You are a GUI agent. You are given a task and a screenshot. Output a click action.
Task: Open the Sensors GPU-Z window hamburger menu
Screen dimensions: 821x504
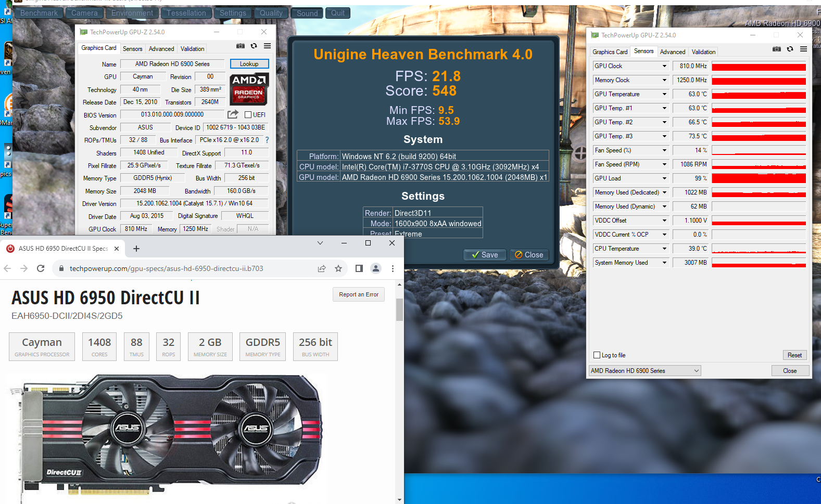point(804,49)
